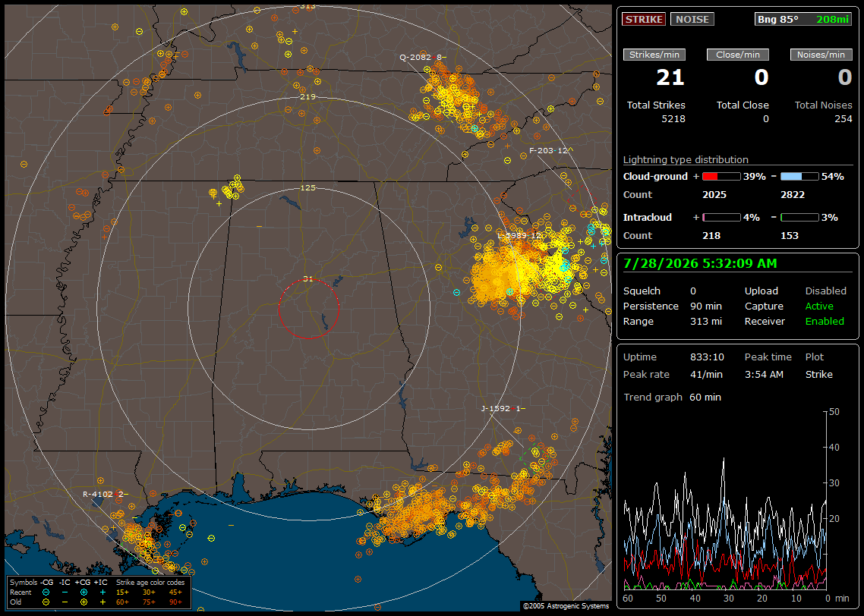Click the blue negative cloud-ground bar
This screenshot has width=864, height=616.
799,177
